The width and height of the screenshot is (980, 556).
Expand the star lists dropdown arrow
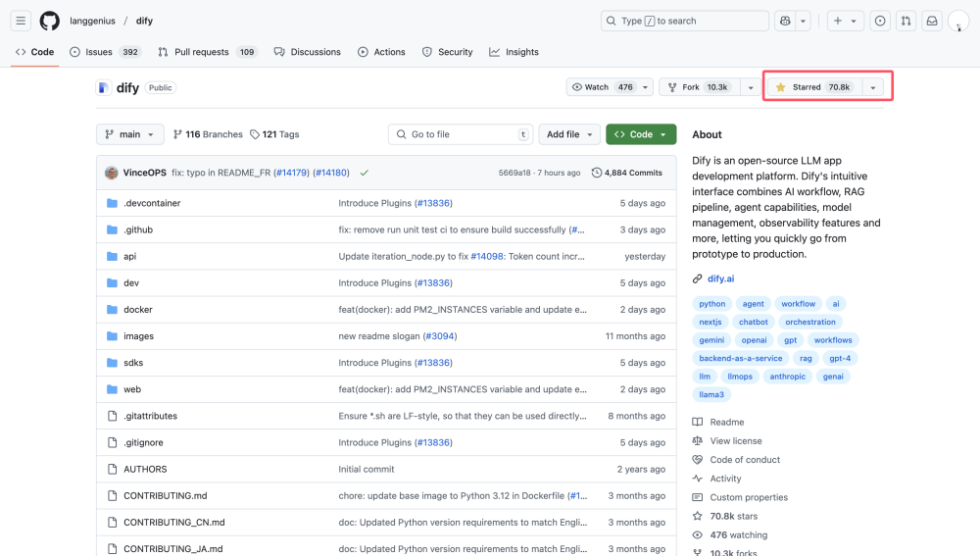click(873, 87)
